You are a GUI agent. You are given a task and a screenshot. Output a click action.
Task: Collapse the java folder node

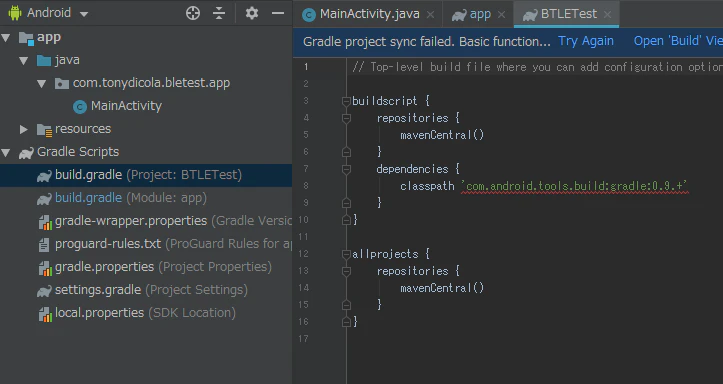click(x=24, y=60)
